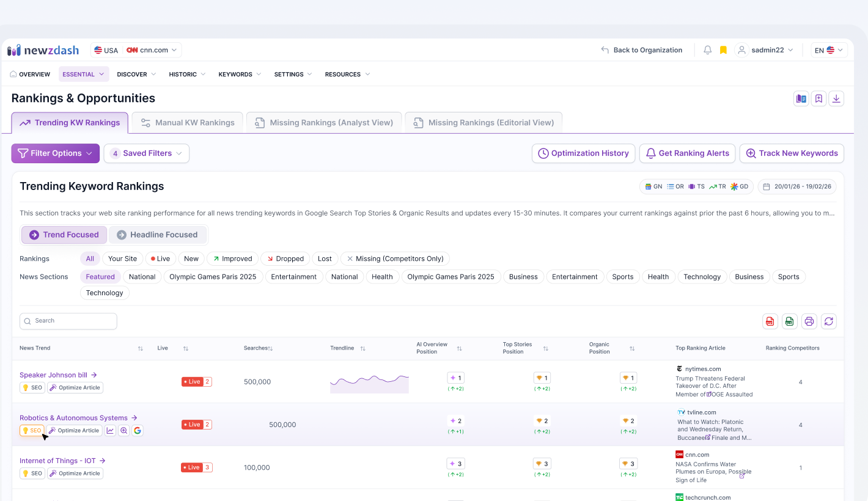Expand Saved Filters dropdown
This screenshot has height=501, width=868.
[x=147, y=153]
